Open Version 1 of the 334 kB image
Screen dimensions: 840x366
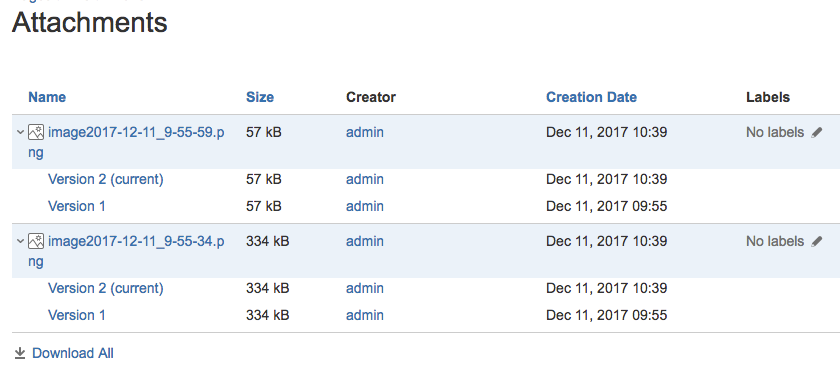[x=77, y=315]
